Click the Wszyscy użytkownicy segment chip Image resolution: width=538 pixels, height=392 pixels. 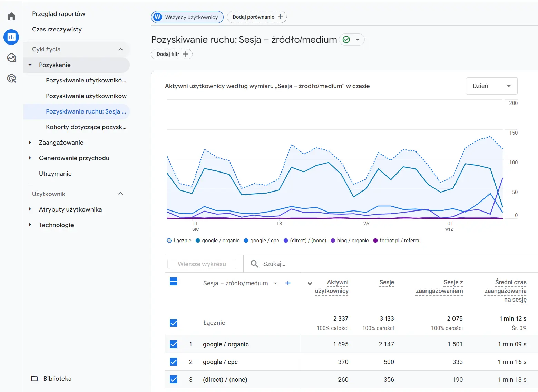point(187,17)
